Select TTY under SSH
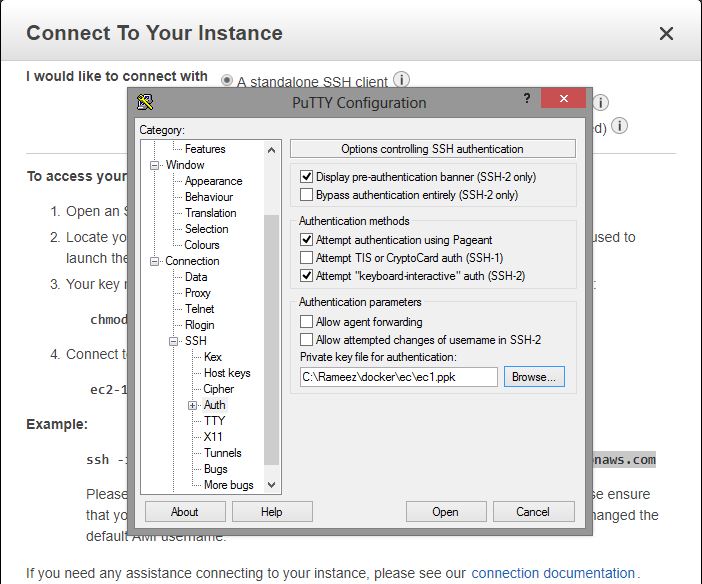 [x=214, y=421]
